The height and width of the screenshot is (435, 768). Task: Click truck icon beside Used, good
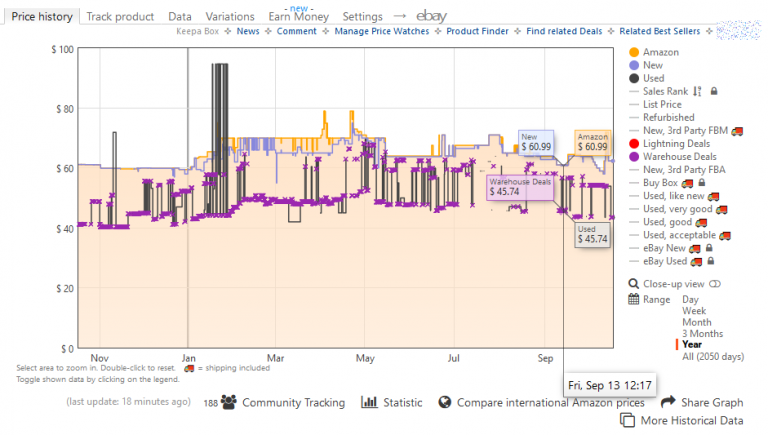(x=701, y=222)
